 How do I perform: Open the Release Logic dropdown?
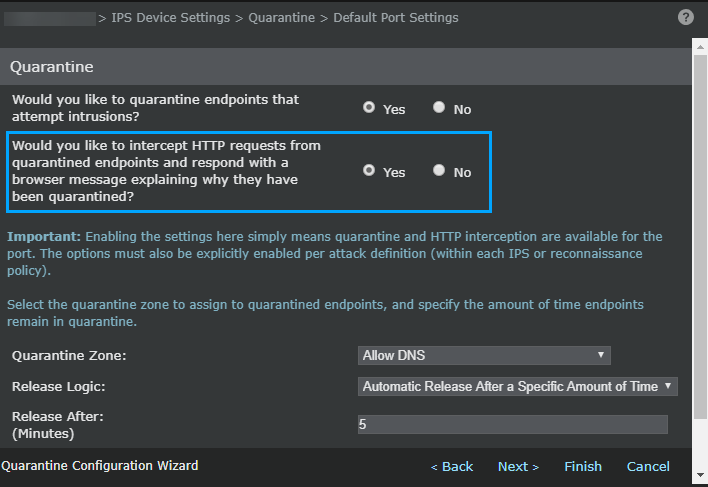[x=517, y=386]
